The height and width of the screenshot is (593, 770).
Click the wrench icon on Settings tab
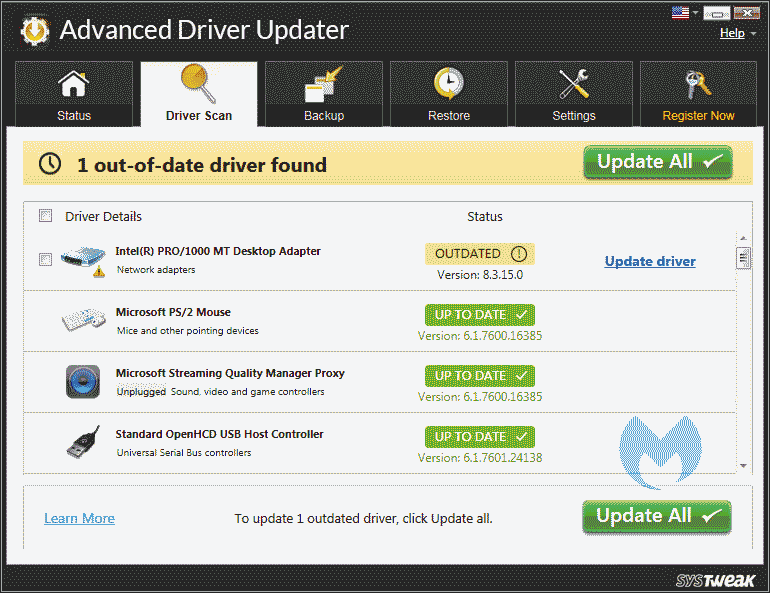(x=574, y=83)
